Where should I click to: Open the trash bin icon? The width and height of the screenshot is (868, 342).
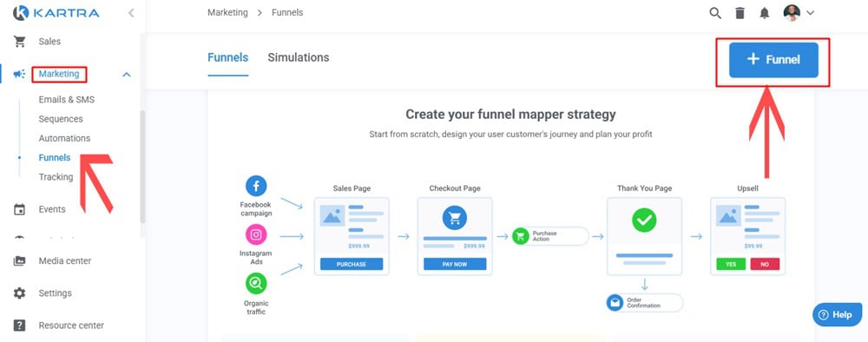[x=740, y=13]
